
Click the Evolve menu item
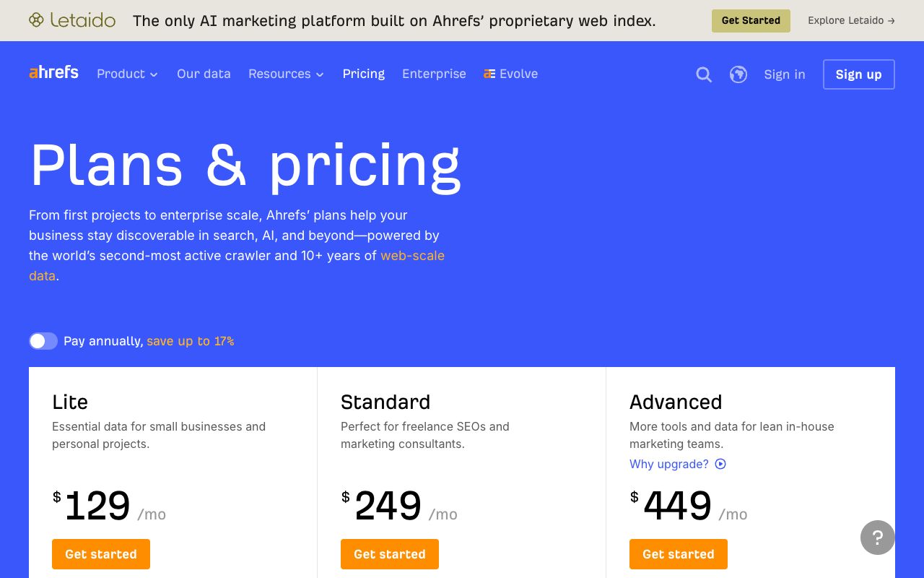pos(511,74)
